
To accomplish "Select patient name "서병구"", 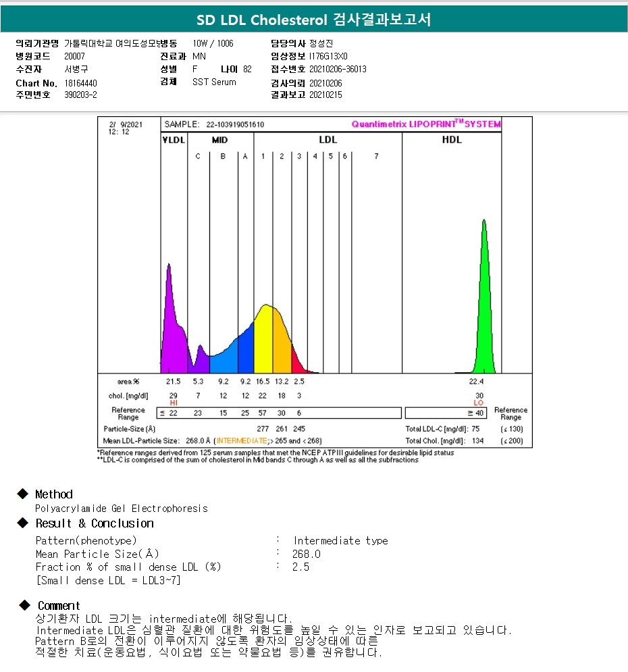I will tap(76, 69).
